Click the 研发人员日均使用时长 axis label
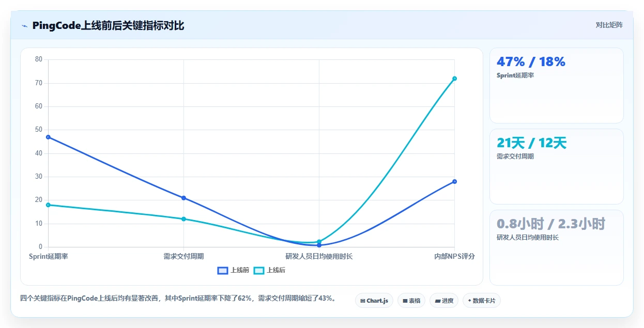 319,256
